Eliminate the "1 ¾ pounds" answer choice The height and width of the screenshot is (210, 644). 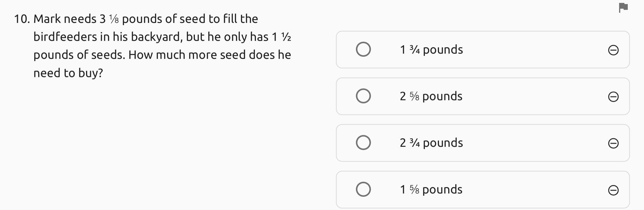[613, 50]
